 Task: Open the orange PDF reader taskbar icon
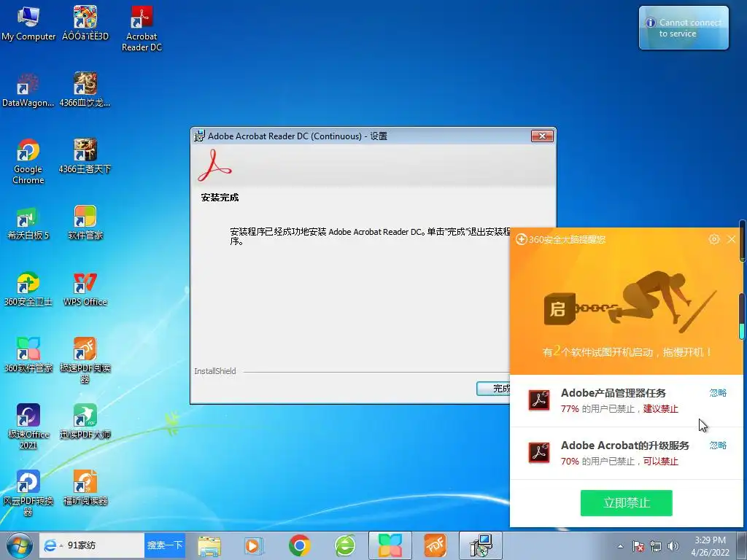pyautogui.click(x=435, y=545)
